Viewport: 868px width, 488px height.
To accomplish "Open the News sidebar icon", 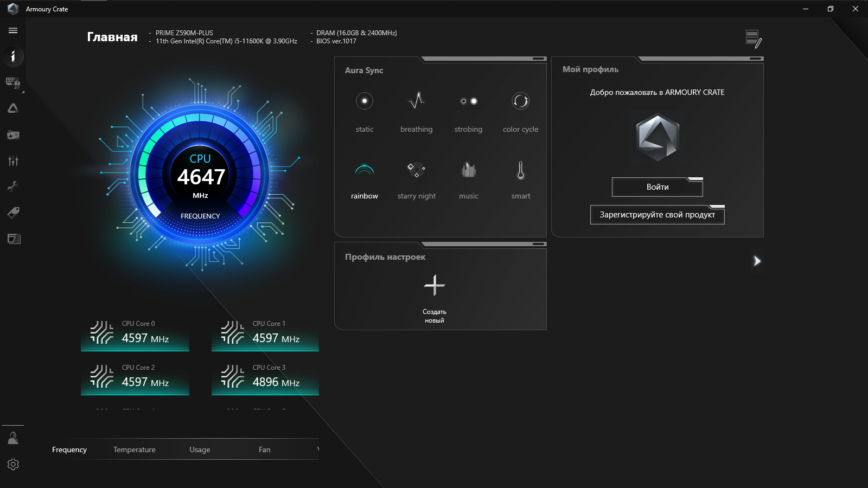I will 13,239.
